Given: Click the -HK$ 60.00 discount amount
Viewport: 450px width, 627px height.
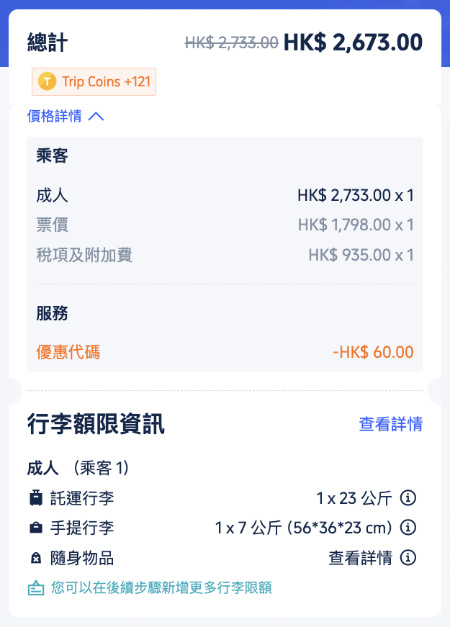Looking at the screenshot, I should (x=373, y=352).
